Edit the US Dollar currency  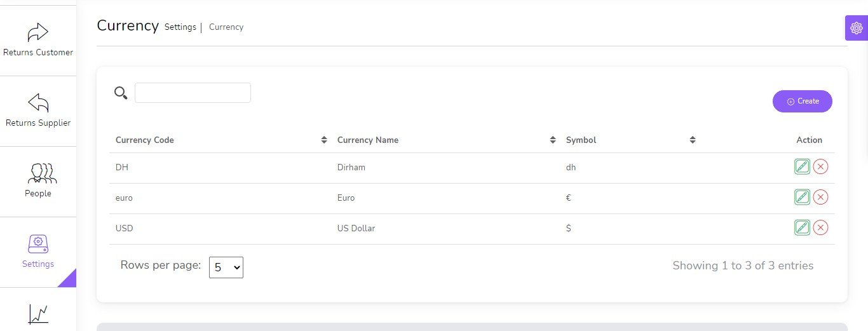(x=802, y=227)
